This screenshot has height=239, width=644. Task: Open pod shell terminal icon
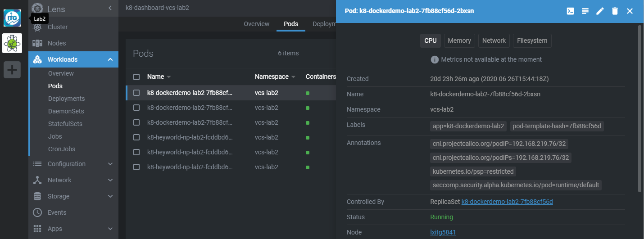(x=570, y=11)
